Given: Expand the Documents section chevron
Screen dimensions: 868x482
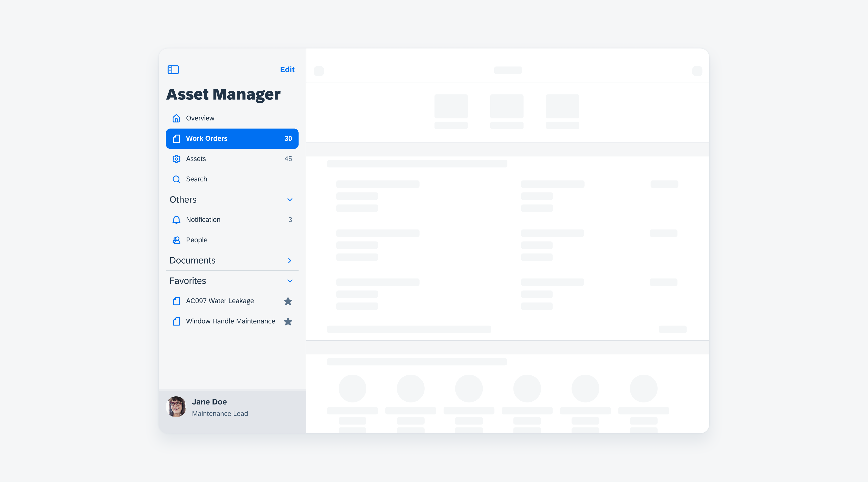Looking at the screenshot, I should click(289, 260).
